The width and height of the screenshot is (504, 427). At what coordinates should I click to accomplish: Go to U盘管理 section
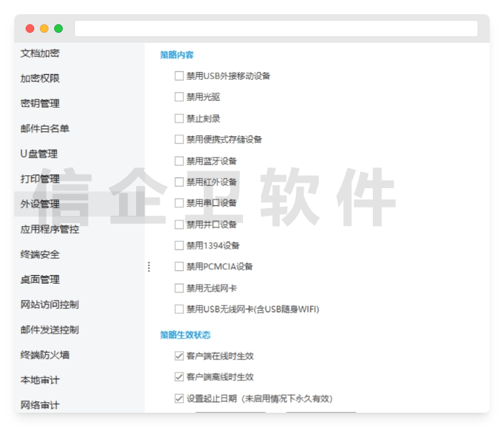coord(39,154)
